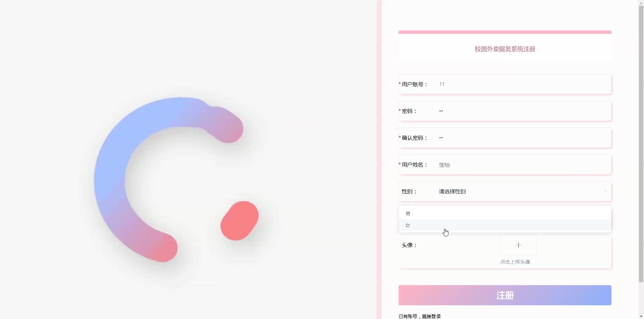Select 男 from the gender list
Screen dimensions: 644x319
click(505, 213)
